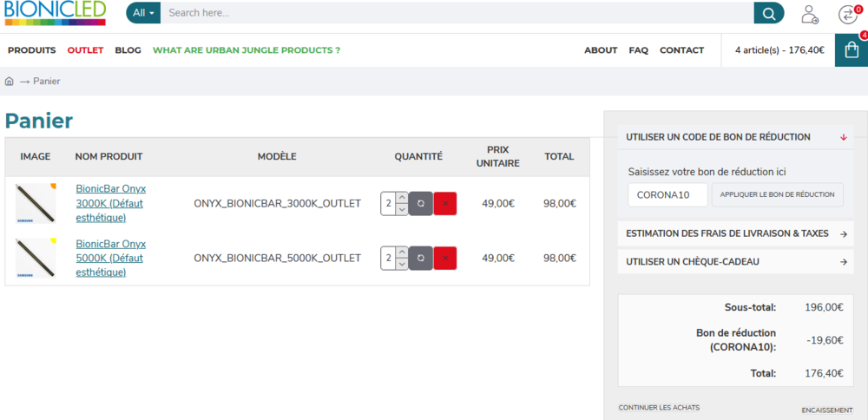Open the shopping bag cart icon
The image size is (868, 420).
coord(852,50)
